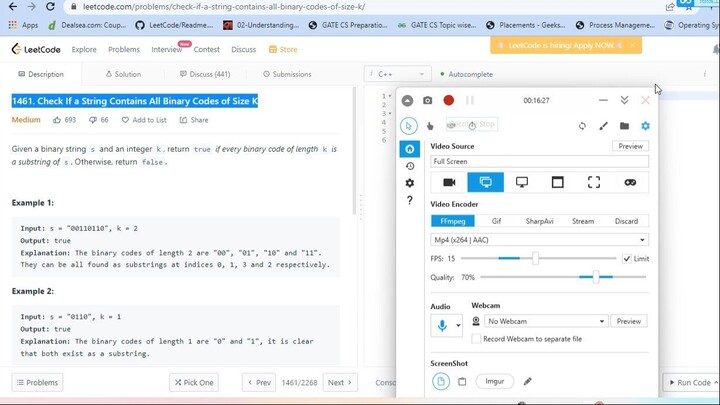The image size is (720, 405).
Task: Select the webcam-only video source icon
Action: tap(449, 182)
